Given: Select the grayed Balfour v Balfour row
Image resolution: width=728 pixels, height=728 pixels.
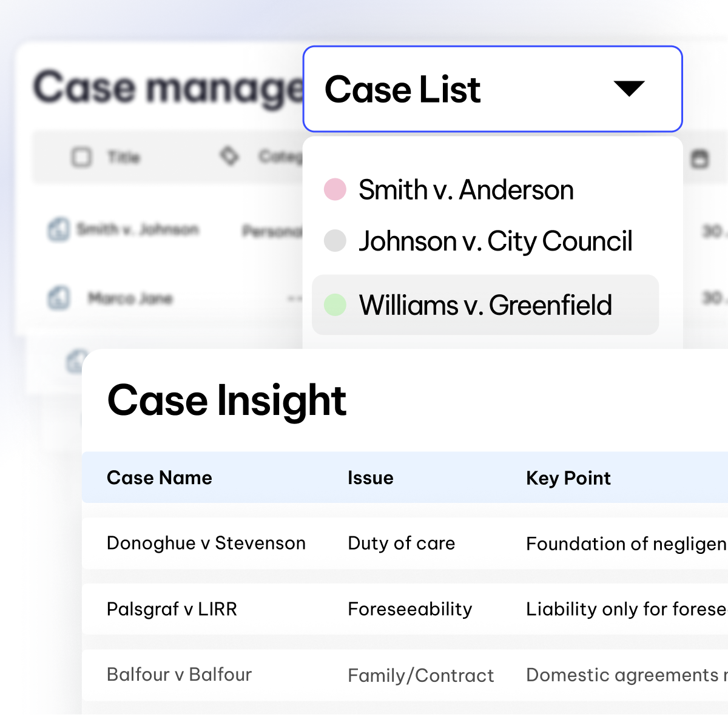Looking at the screenshot, I should click(x=180, y=675).
